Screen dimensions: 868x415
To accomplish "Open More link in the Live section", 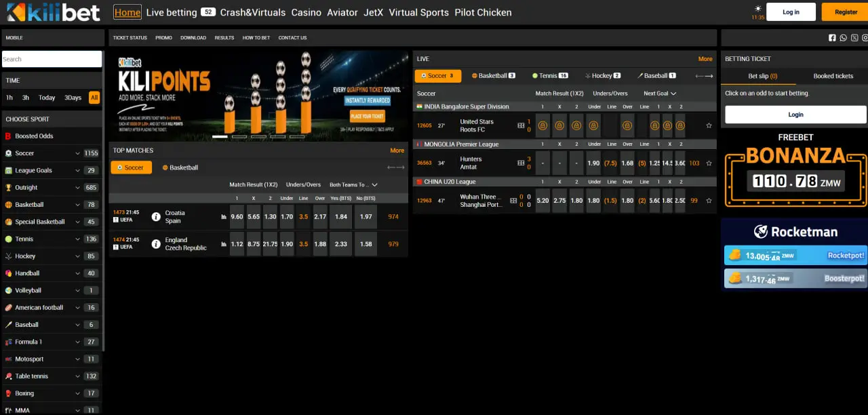I will 705,59.
